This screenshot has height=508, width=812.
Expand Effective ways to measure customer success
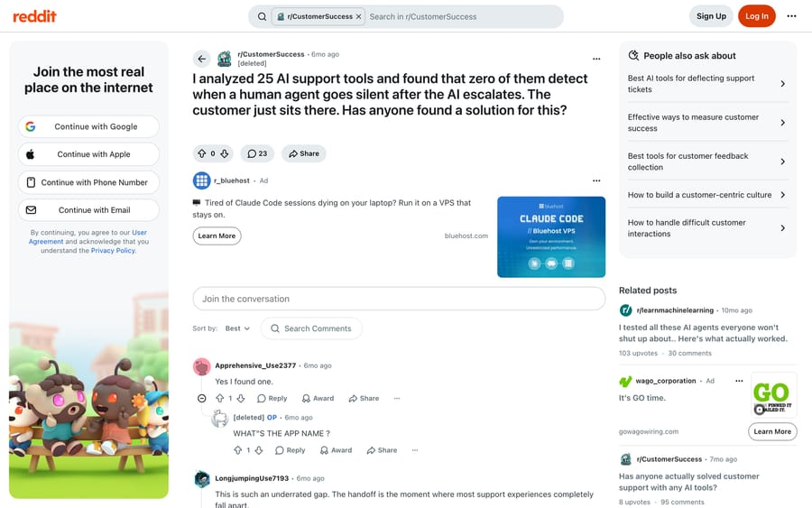pyautogui.click(x=707, y=123)
